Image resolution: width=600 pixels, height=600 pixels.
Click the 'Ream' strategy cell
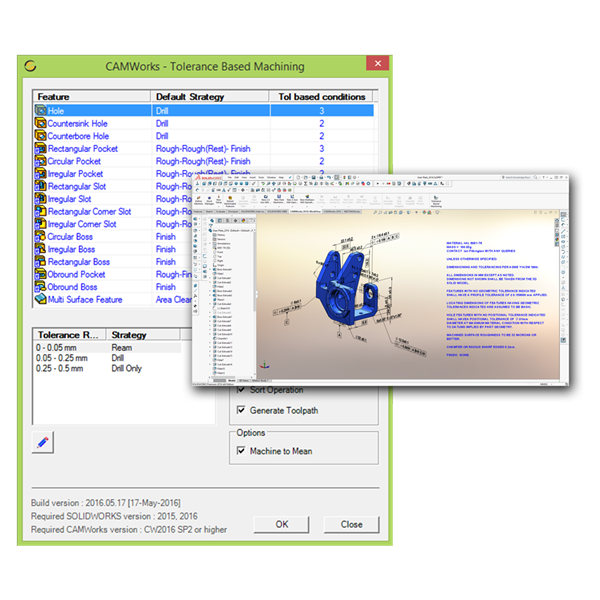click(x=122, y=347)
